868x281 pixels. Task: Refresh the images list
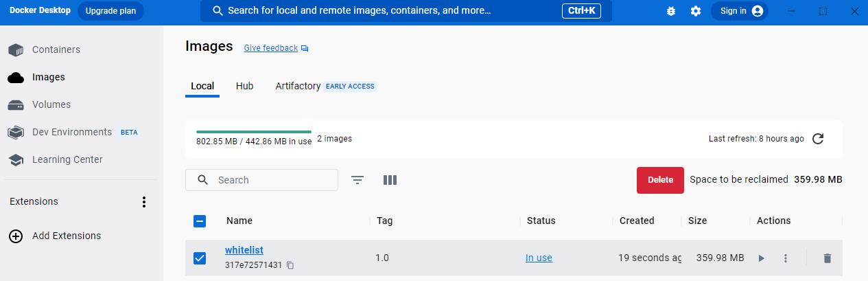[x=818, y=139]
